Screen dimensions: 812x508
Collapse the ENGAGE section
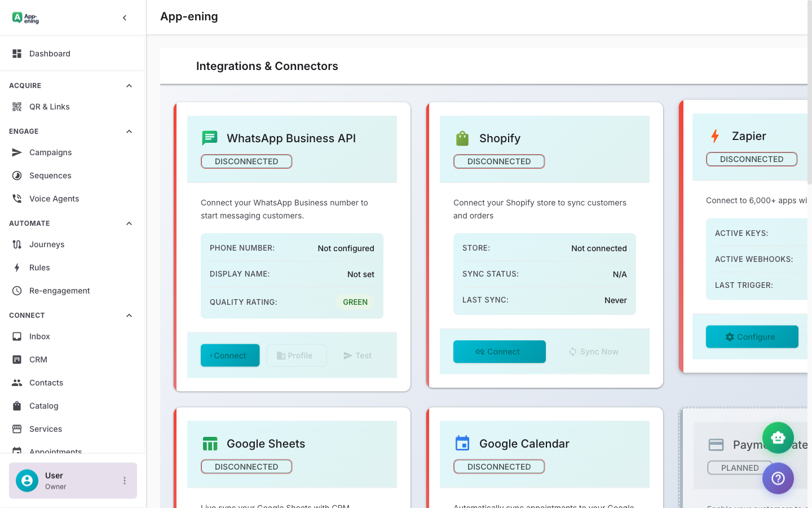pyautogui.click(x=129, y=131)
